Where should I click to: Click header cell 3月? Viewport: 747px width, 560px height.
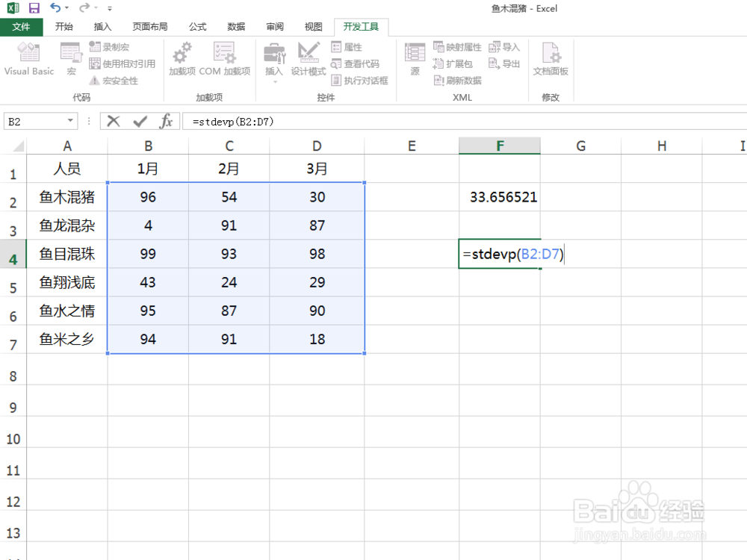[317, 169]
